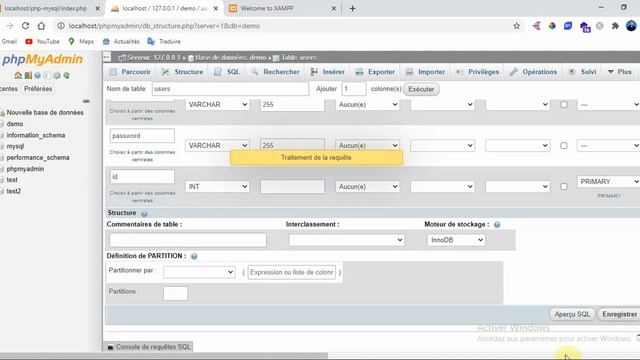Reload the page with the refresh icon
The height and width of the screenshot is (360, 640).
click(x=25, y=26)
